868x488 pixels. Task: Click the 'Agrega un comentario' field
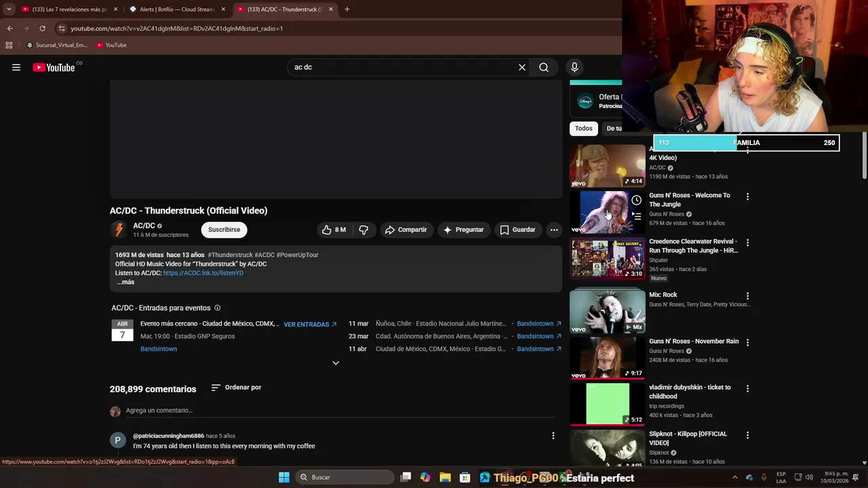coord(340,411)
